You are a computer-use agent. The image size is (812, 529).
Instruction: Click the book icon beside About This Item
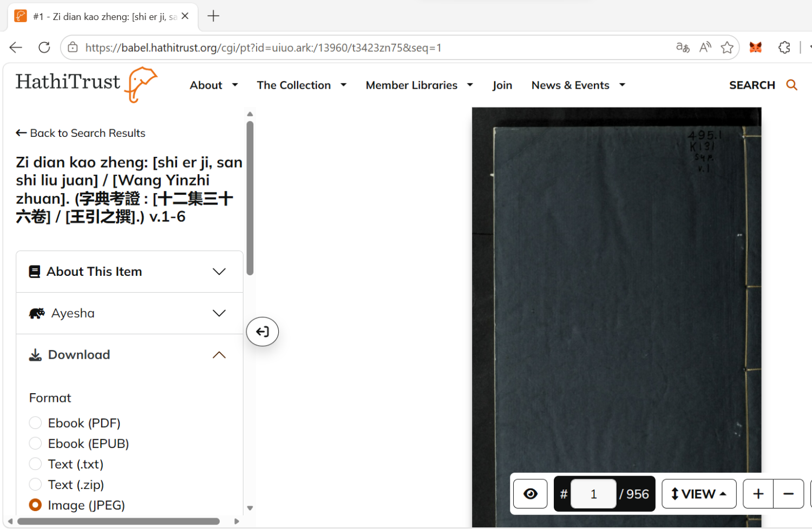pyautogui.click(x=35, y=272)
